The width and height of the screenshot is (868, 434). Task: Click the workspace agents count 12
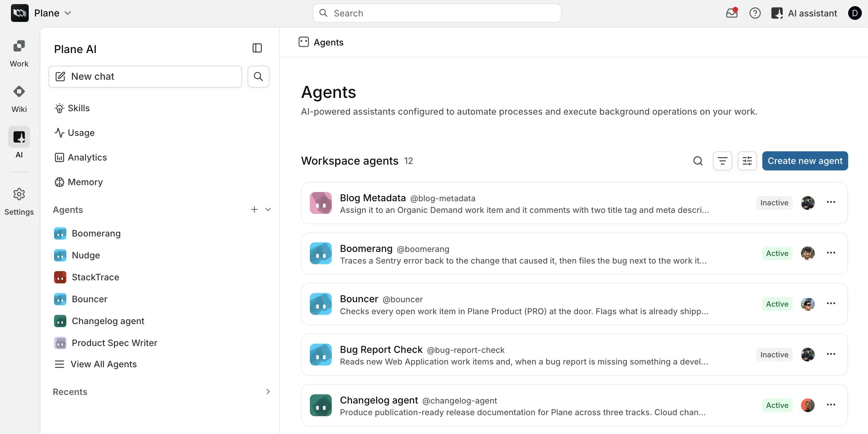tap(408, 161)
